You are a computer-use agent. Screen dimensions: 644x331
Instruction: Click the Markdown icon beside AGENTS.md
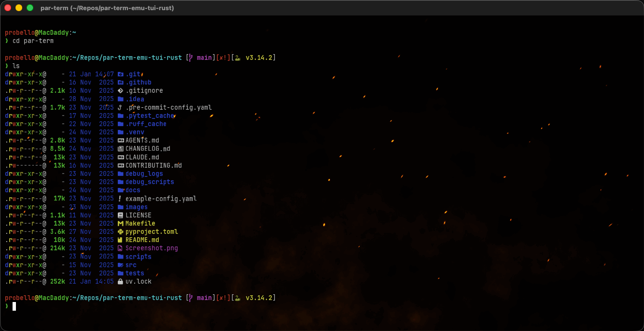point(121,140)
